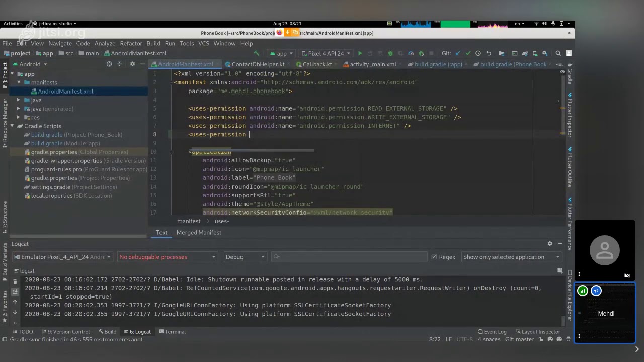Open the 9: Version Control tool window
Screen dimensions: 644x362
(65, 332)
